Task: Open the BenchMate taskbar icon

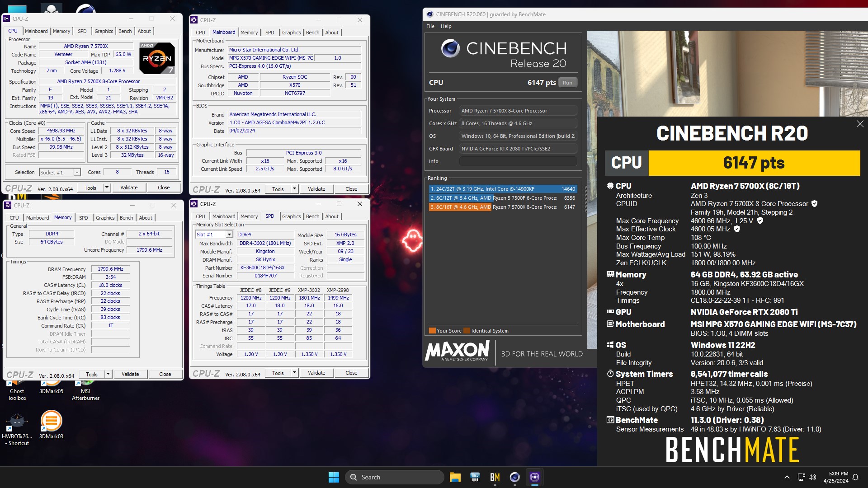Action: (x=495, y=477)
